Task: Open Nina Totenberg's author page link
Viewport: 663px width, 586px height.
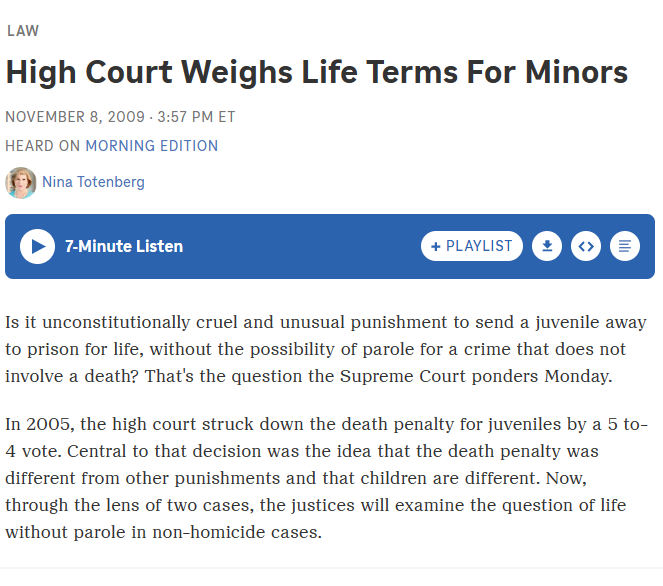Action: (93, 182)
